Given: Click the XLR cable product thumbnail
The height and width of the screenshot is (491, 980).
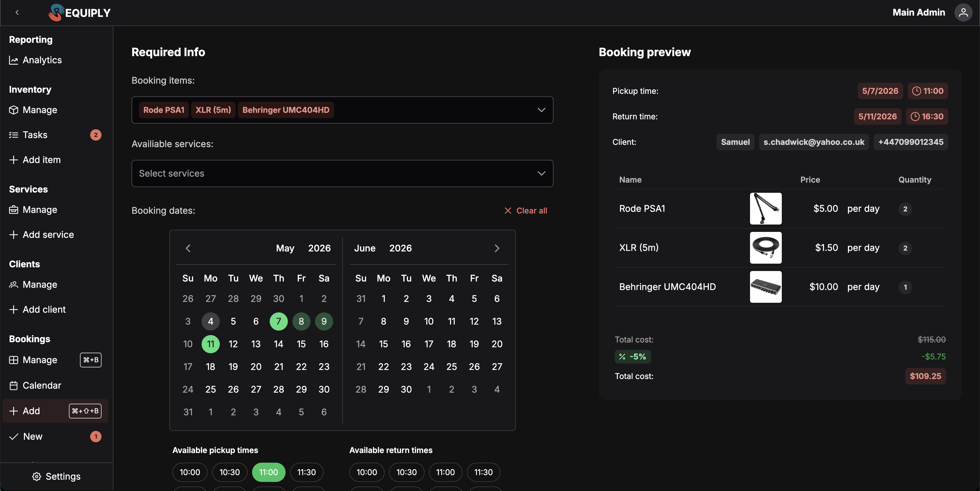Looking at the screenshot, I should [x=766, y=248].
